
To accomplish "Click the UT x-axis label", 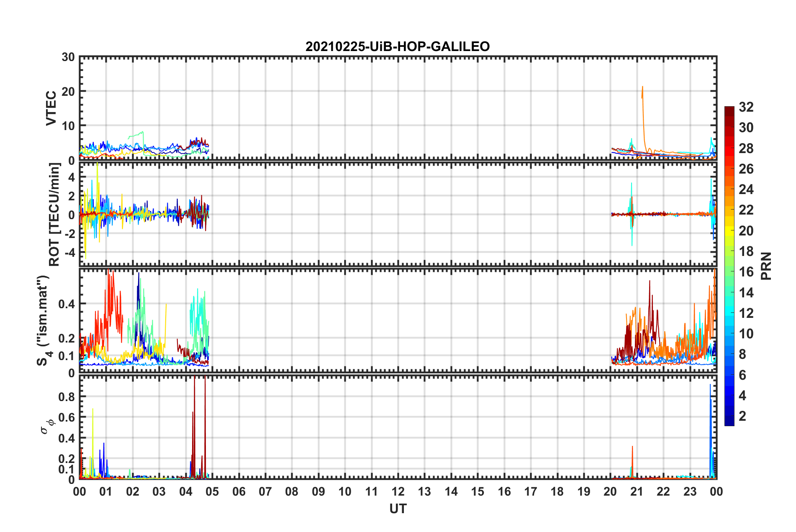I will [398, 509].
